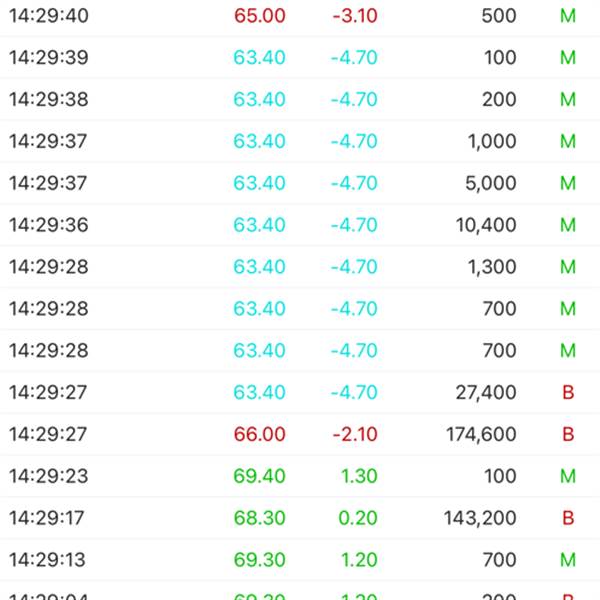Select the B marker beside 27,400
Image resolution: width=600 pixels, height=600 pixels.
pyautogui.click(x=568, y=393)
